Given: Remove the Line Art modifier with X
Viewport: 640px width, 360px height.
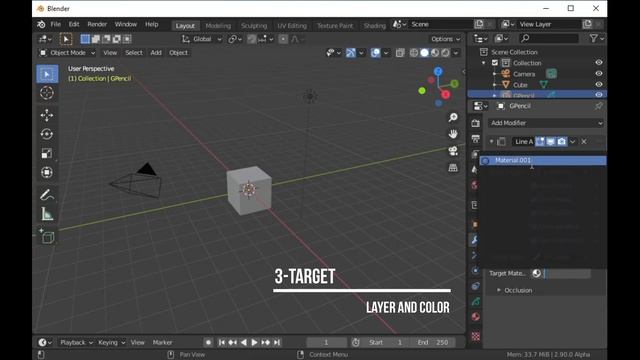Looking at the screenshot, I should pyautogui.click(x=584, y=142).
